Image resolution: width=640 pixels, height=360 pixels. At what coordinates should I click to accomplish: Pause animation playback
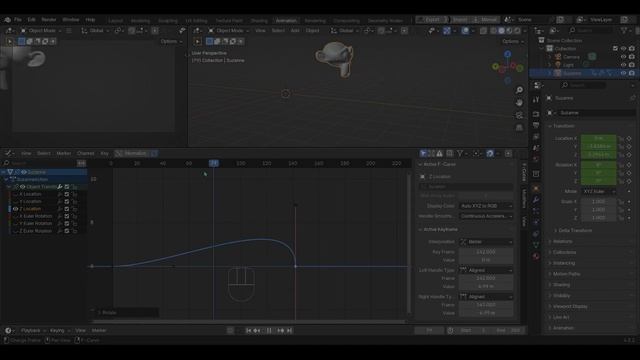pyautogui.click(x=269, y=331)
